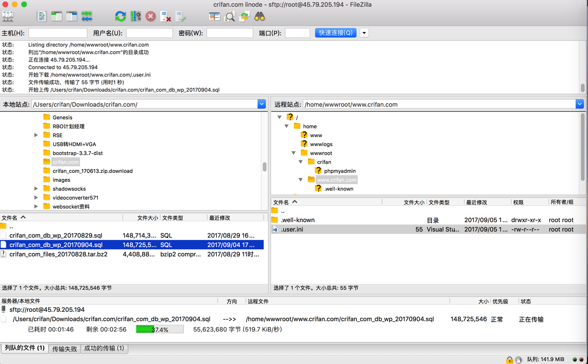The image size is (588, 364).
Task: Toggle directory comparison magnifier icon
Action: click(229, 16)
